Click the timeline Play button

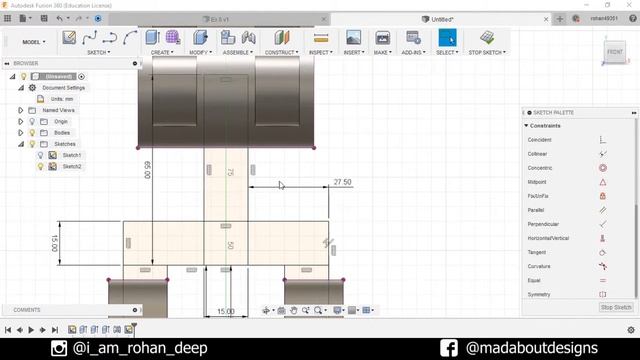pyautogui.click(x=31, y=330)
